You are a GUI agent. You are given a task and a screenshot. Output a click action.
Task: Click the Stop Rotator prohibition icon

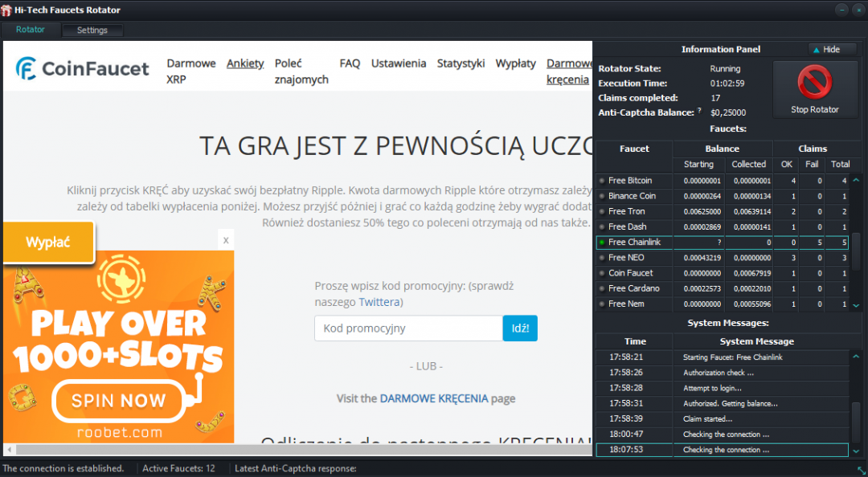click(x=814, y=82)
